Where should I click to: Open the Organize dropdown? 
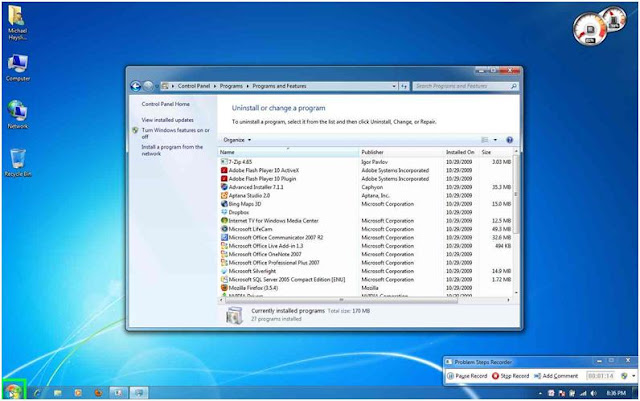click(x=237, y=140)
